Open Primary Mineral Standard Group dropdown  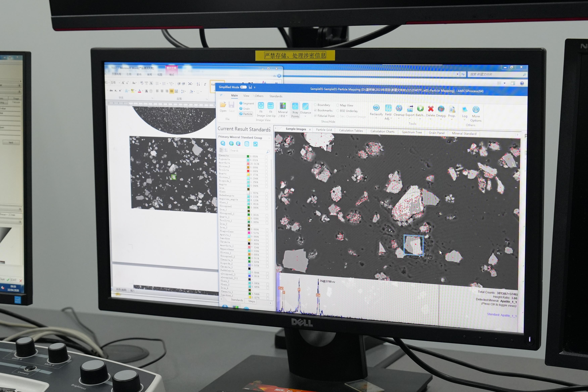(x=269, y=138)
